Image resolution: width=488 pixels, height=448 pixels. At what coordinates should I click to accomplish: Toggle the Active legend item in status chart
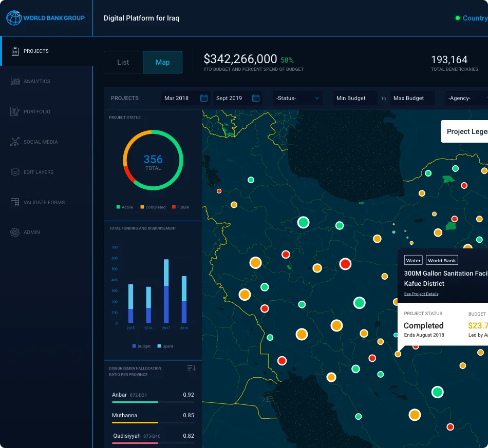click(124, 207)
